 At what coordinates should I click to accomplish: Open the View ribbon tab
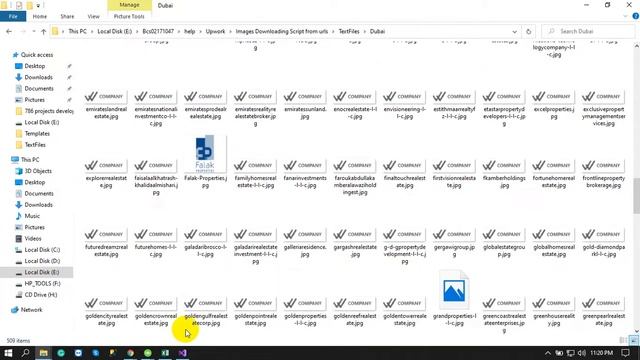click(93, 16)
